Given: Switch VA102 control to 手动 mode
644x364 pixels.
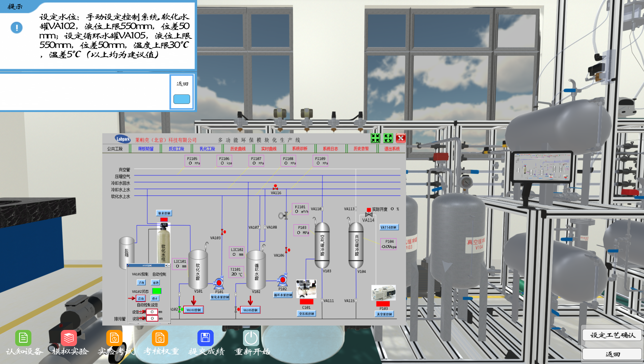Looking at the screenshot, I should [x=141, y=283].
